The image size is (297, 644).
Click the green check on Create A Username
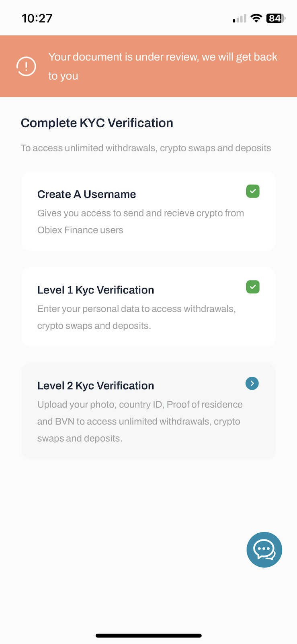[253, 191]
